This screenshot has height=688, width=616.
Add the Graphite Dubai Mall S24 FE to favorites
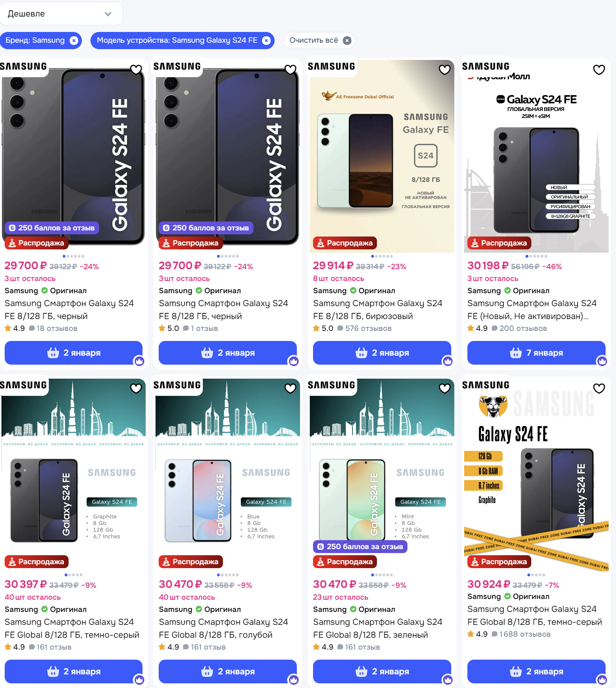(x=599, y=69)
